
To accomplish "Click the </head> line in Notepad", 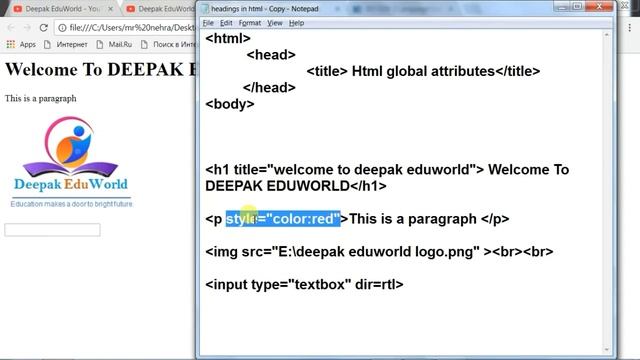I will [269, 88].
